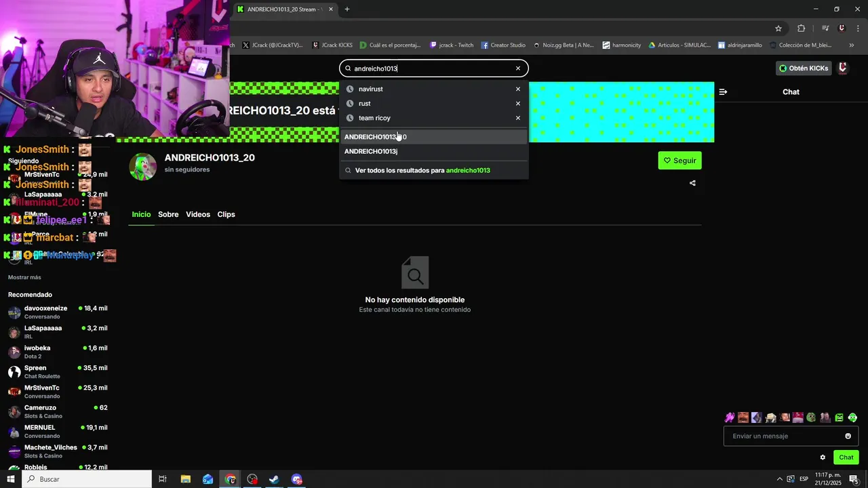Open File Explorer from the taskbar

click(185, 479)
